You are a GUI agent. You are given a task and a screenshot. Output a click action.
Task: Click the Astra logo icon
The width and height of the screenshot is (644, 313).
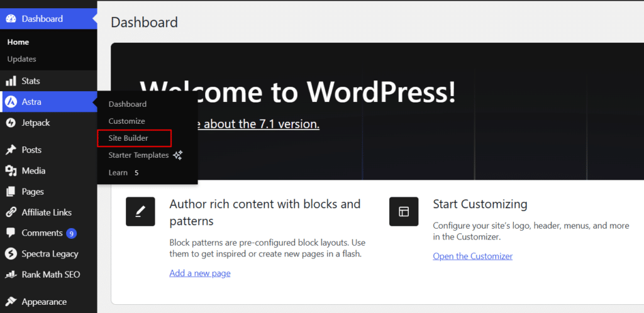point(11,102)
